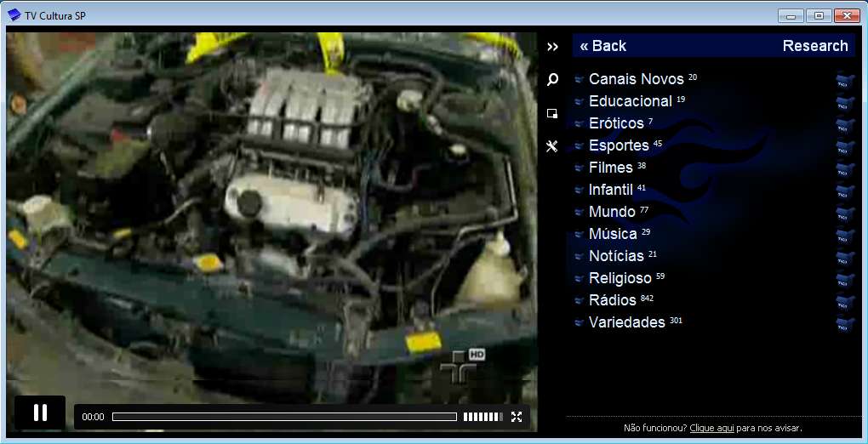Image resolution: width=868 pixels, height=444 pixels.
Task: Select the Mundo category
Action: (612, 212)
